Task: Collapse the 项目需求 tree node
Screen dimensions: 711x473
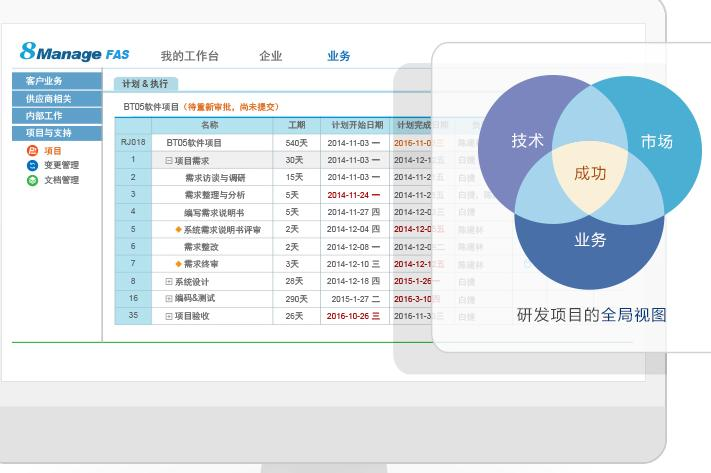Action: [x=169, y=161]
